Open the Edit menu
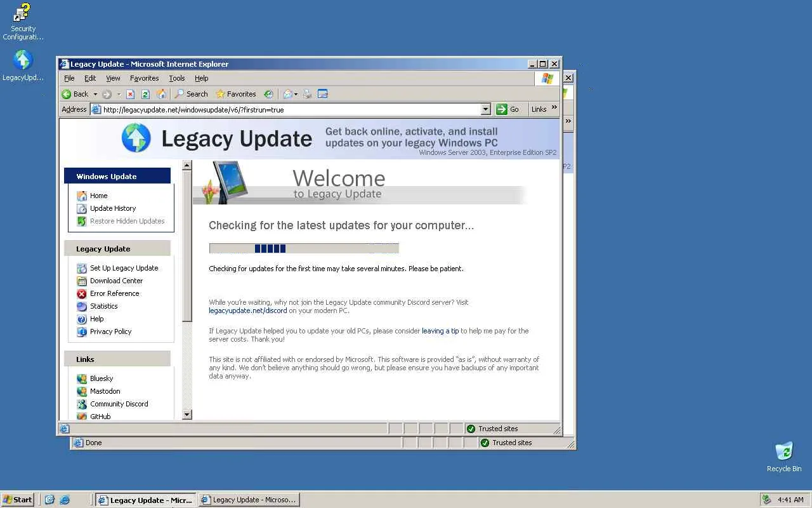 (90, 78)
